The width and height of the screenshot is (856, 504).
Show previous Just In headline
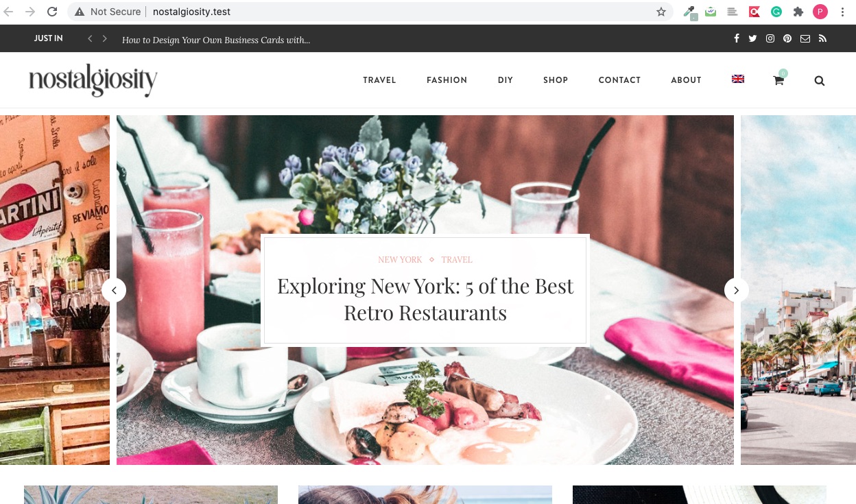(90, 39)
